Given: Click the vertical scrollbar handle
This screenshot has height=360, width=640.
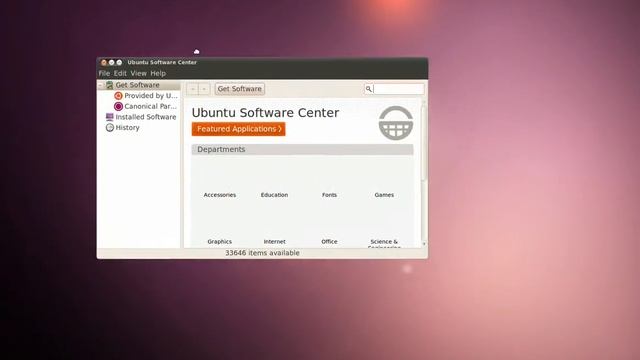Looking at the screenshot, I should point(424,143).
